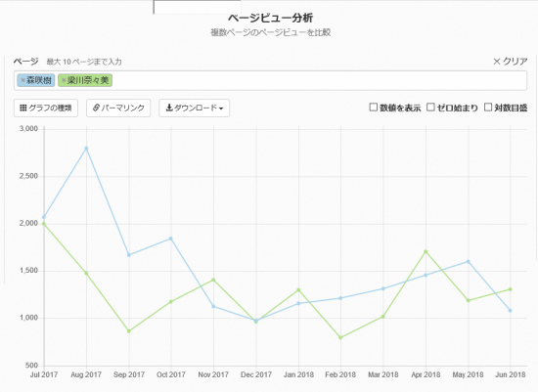Remove the 梁川奈々美 tag with its x icon
This screenshot has height=392, width=538.
pyautogui.click(x=64, y=80)
